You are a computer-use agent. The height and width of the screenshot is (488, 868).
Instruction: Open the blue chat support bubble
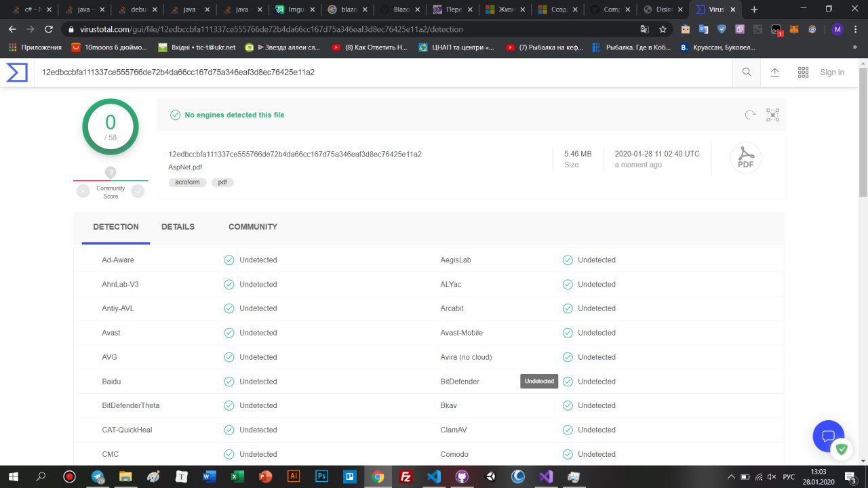(x=828, y=436)
